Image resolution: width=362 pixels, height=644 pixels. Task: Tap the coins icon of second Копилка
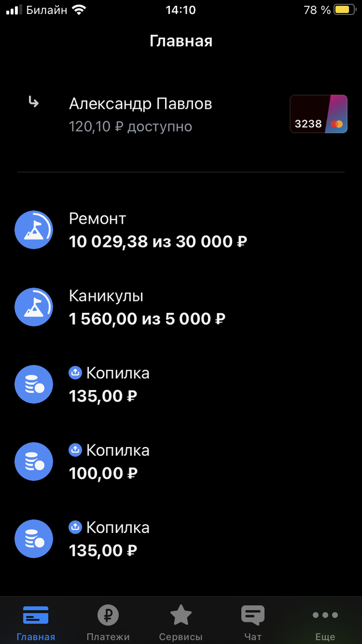pyautogui.click(x=34, y=461)
